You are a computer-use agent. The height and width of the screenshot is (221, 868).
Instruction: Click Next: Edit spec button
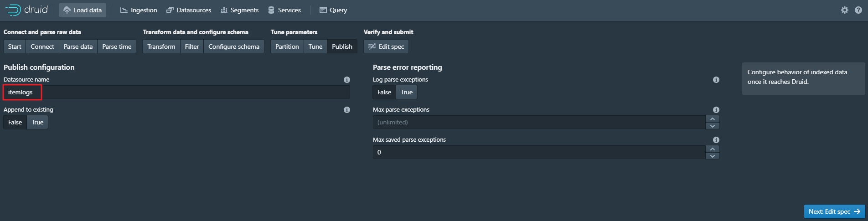pos(834,211)
